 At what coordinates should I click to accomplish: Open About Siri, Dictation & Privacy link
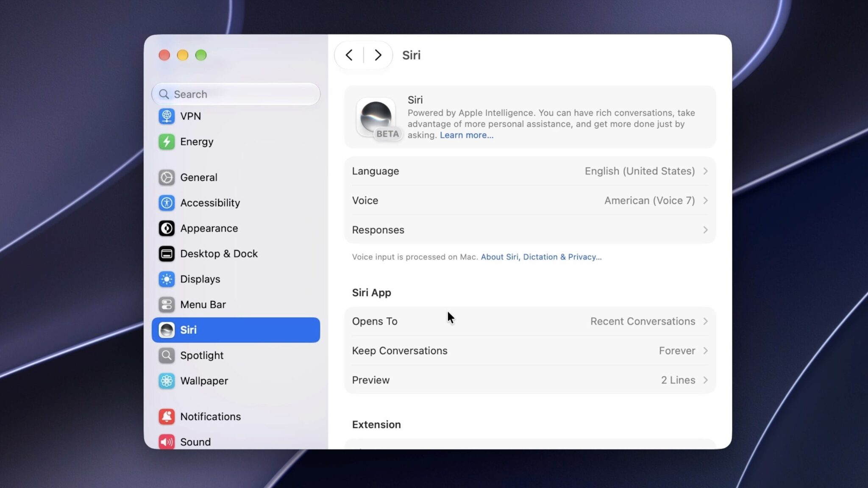541,257
